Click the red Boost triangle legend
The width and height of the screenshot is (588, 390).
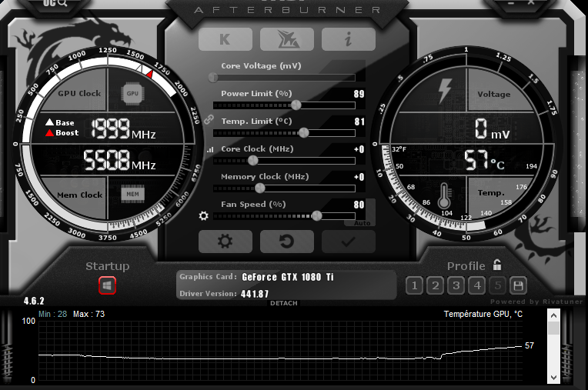coord(49,132)
